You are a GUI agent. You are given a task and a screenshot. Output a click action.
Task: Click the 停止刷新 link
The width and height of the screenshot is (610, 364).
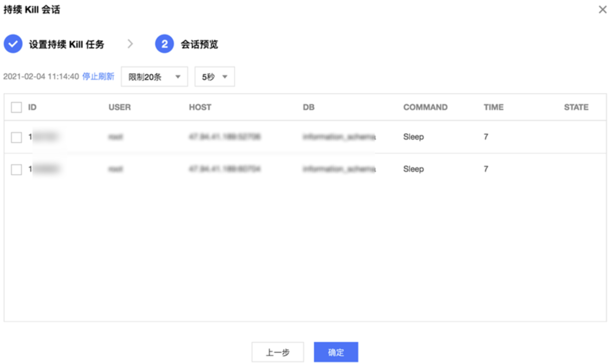[x=98, y=77]
